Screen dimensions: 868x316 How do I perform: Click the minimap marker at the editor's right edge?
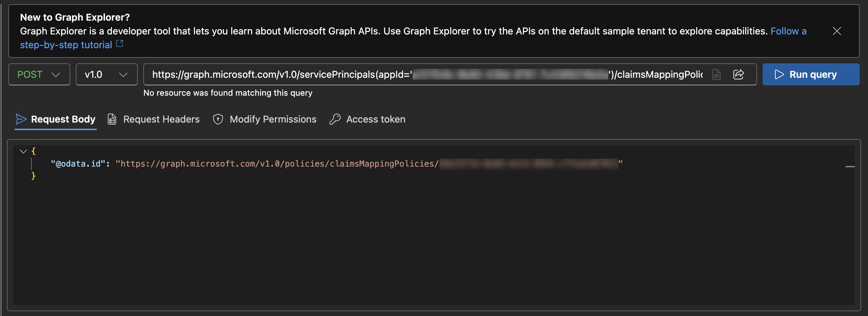850,167
